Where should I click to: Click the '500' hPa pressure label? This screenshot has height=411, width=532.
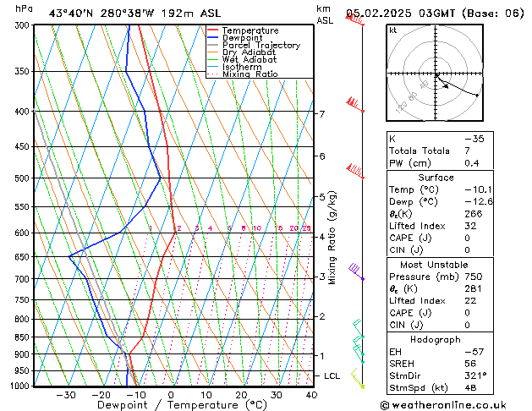[x=24, y=178]
